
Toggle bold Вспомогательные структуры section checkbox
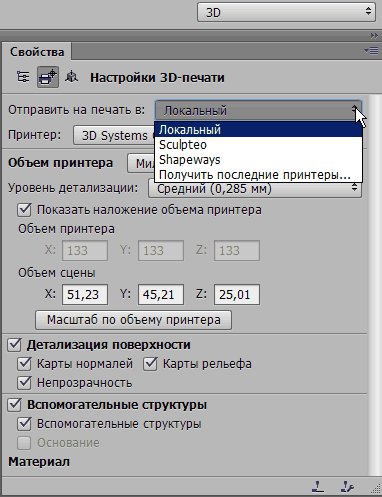tap(14, 405)
